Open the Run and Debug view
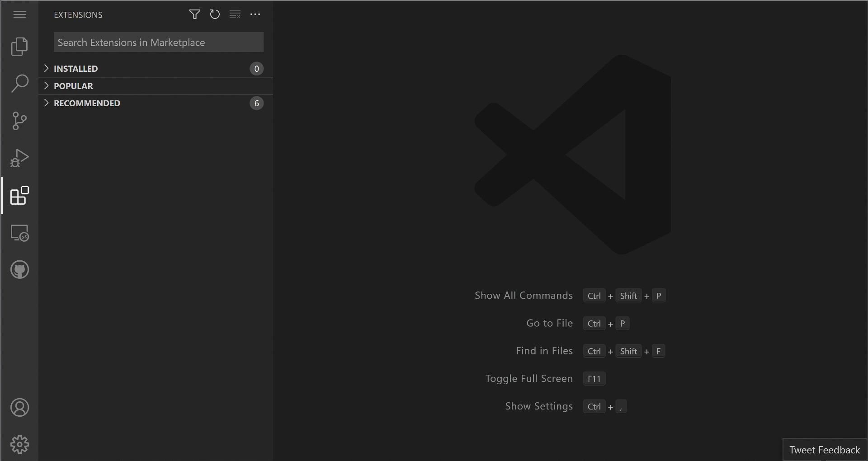 point(19,157)
